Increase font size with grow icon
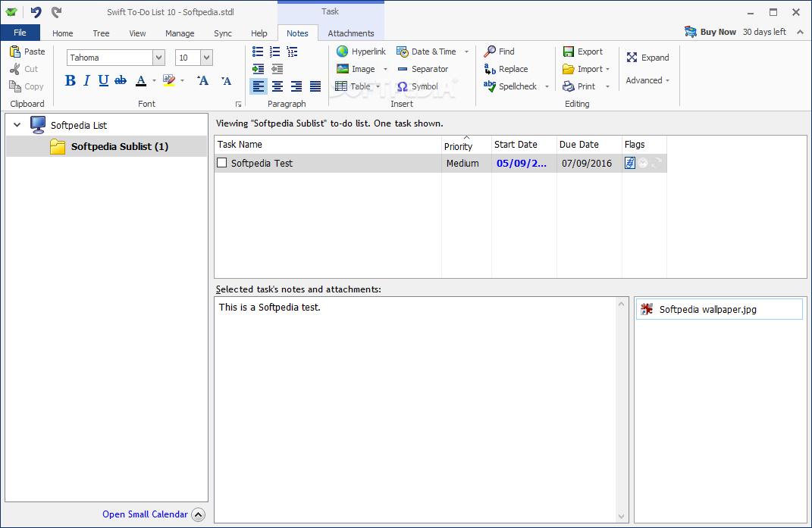Image resolution: width=812 pixels, height=528 pixels. [203, 80]
